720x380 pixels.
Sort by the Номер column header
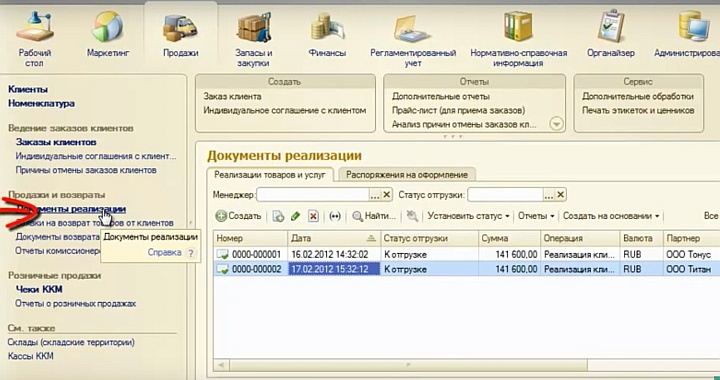point(251,238)
